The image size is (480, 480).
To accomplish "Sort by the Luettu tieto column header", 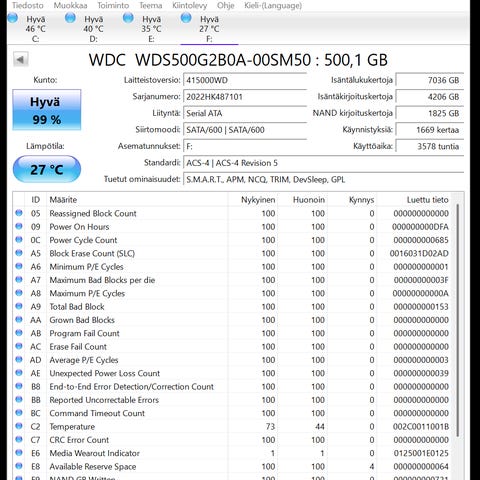I will pos(414,200).
